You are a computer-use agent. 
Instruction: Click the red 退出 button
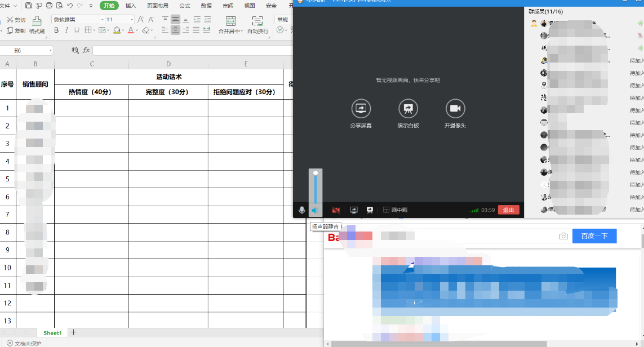pyautogui.click(x=508, y=210)
